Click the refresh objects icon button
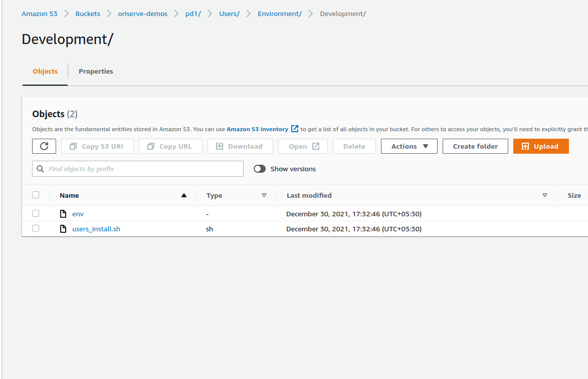Viewport: 588px width, 379px height. point(44,146)
